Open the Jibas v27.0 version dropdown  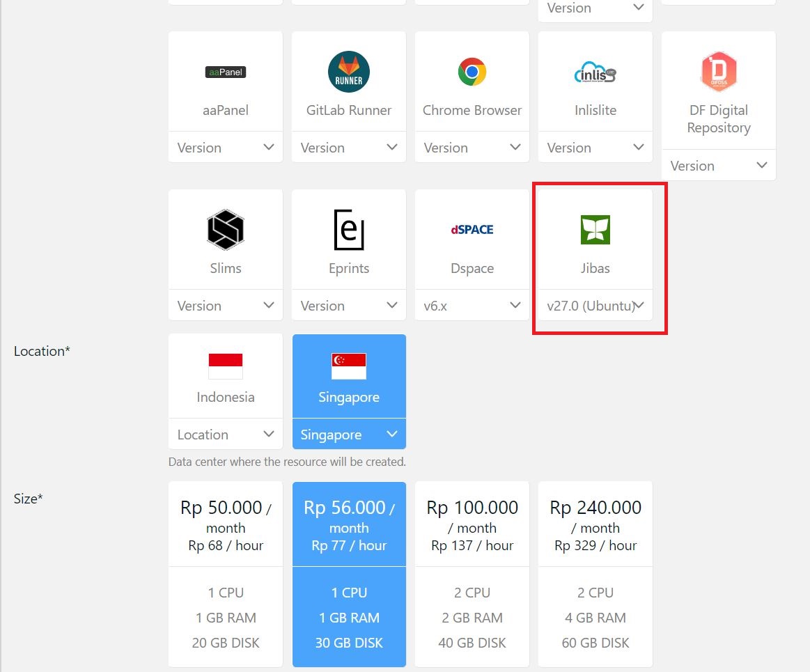595,306
